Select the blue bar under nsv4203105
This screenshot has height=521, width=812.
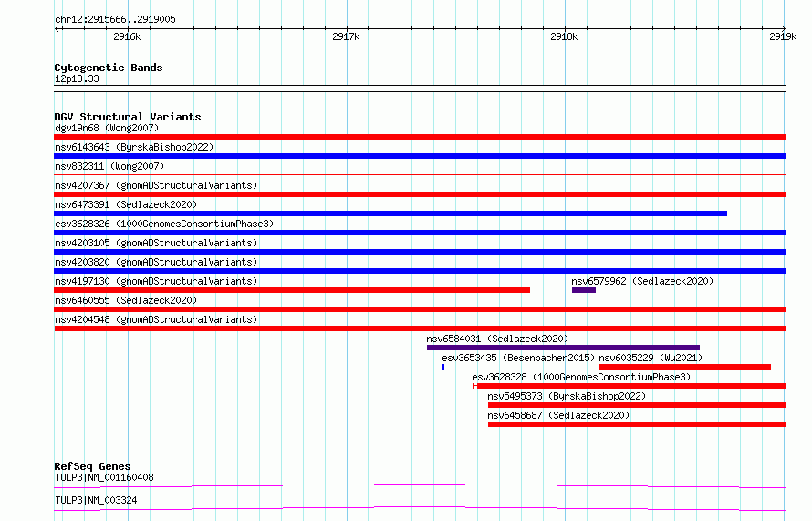(420, 252)
